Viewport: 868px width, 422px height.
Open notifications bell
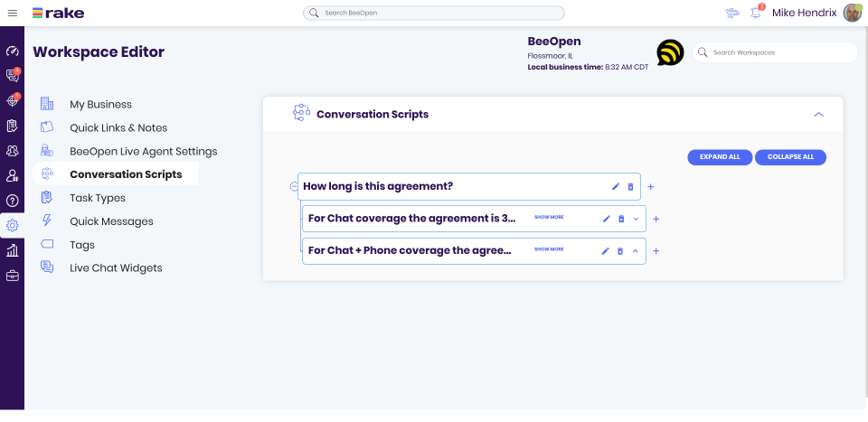(x=756, y=13)
